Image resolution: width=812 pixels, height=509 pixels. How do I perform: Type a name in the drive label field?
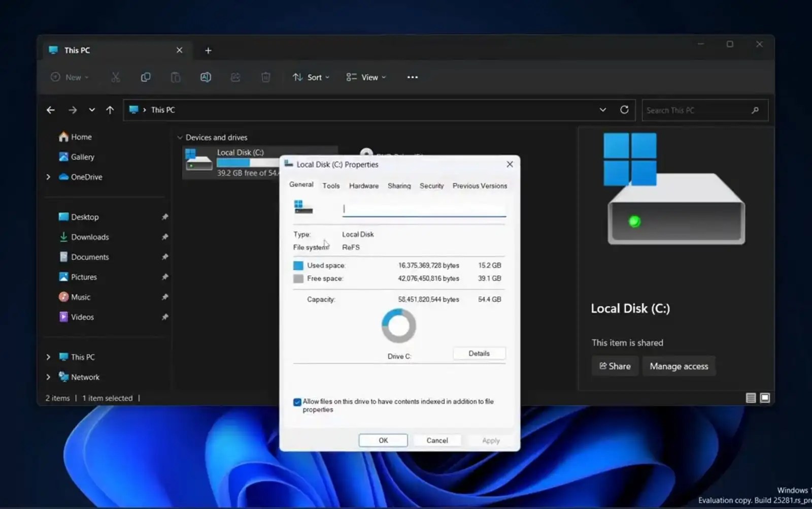pos(424,209)
